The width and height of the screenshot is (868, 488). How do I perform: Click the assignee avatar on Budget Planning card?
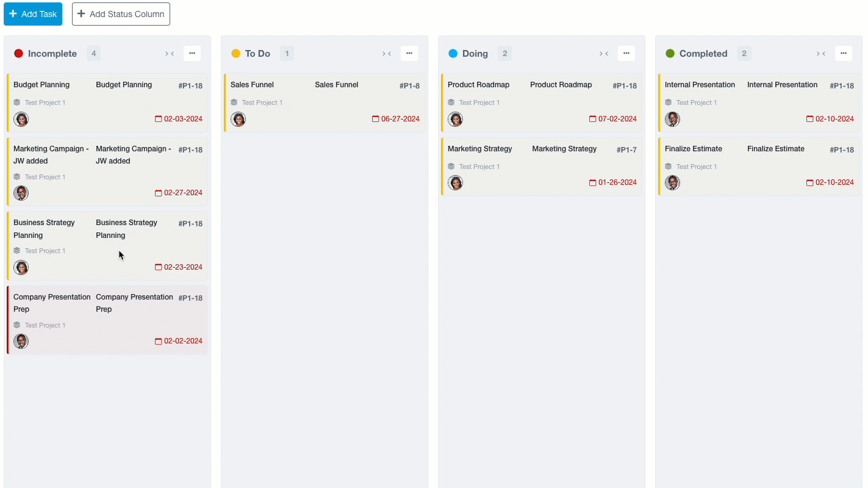21,119
